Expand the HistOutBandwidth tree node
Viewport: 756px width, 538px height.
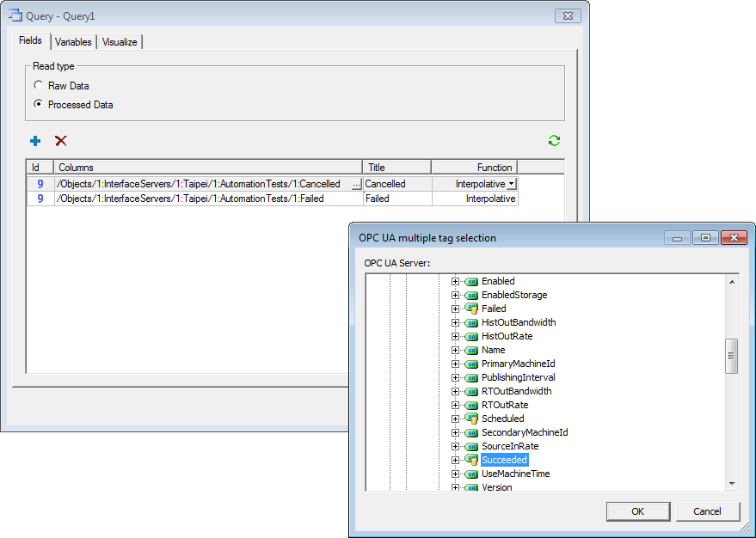tap(456, 322)
